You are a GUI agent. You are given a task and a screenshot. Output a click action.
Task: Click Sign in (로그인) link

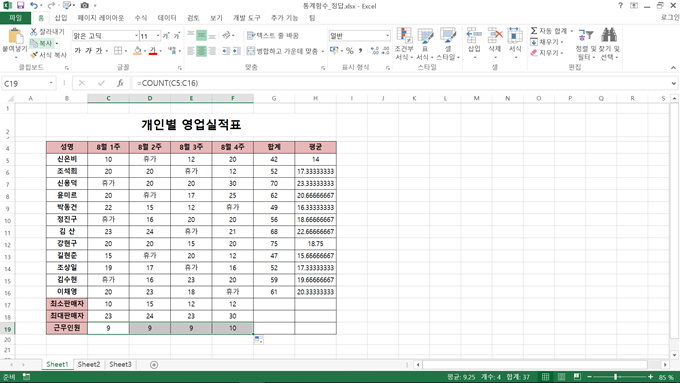tap(670, 17)
